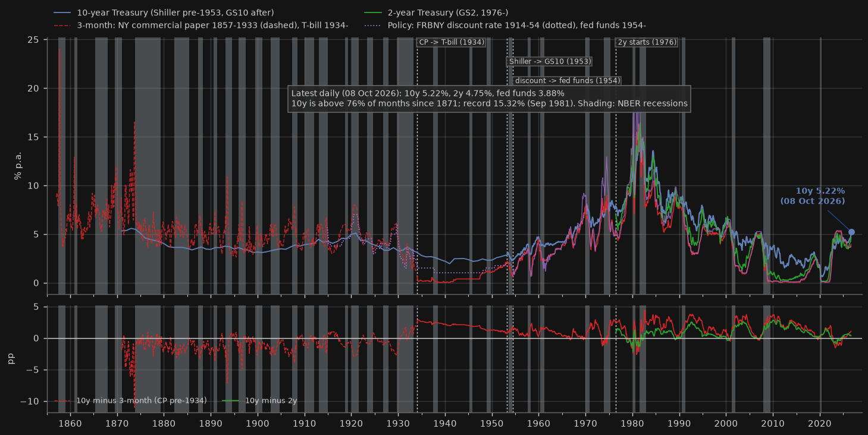Click the 20 tick on the upper y-axis

coord(34,89)
